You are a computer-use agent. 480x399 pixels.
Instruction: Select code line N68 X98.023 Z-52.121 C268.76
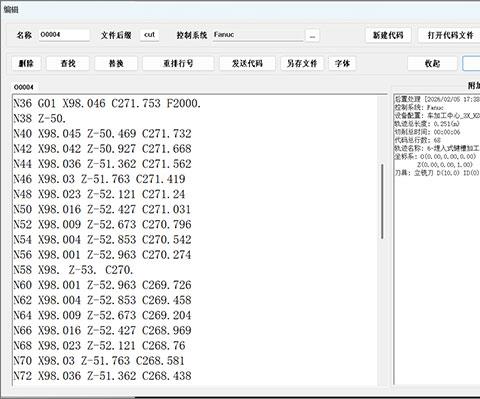(99, 346)
